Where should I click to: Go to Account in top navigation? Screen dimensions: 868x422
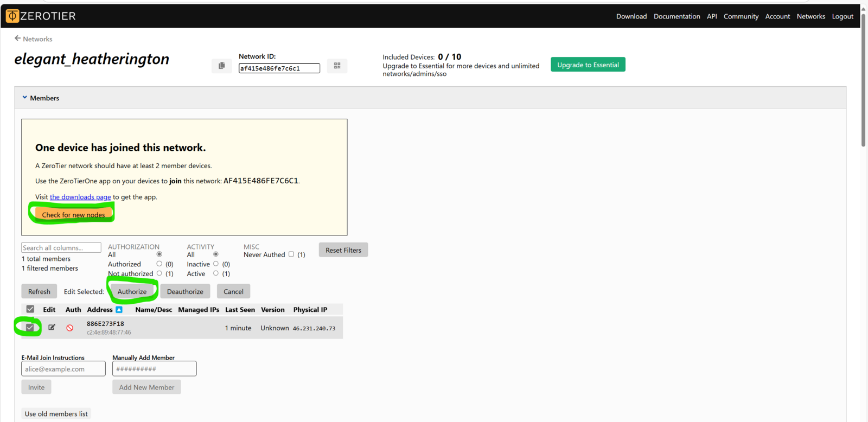(777, 16)
